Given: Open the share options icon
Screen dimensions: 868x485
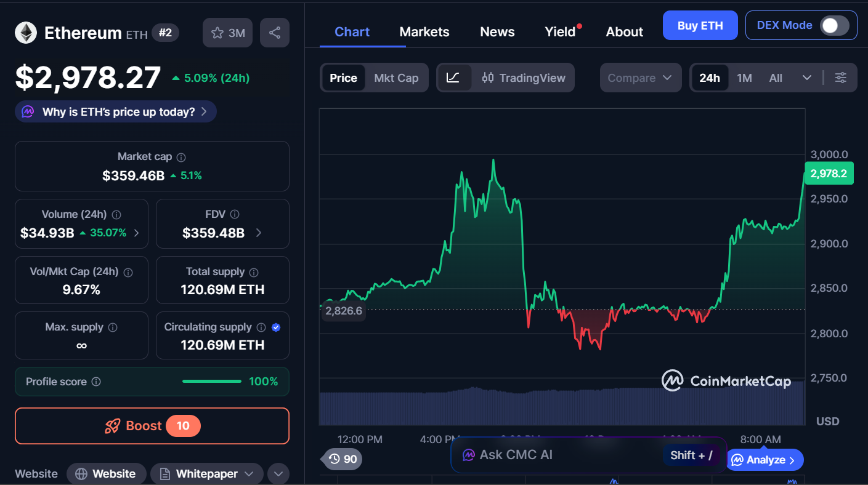Looking at the screenshot, I should [x=275, y=32].
